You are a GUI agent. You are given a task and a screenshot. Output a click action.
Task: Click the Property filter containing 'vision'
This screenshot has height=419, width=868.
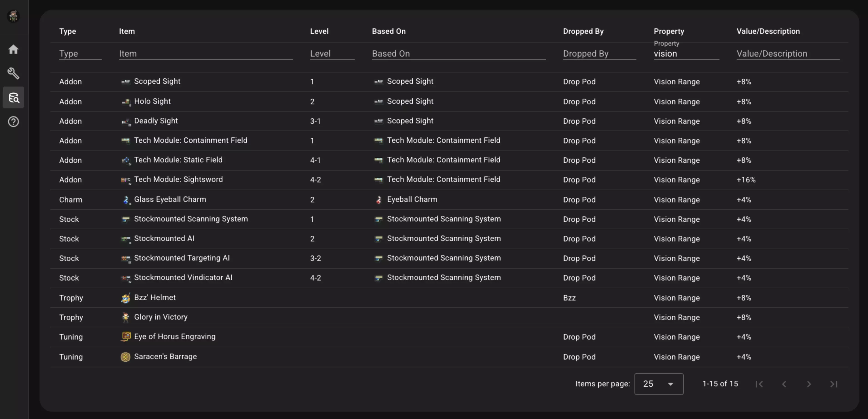click(686, 54)
